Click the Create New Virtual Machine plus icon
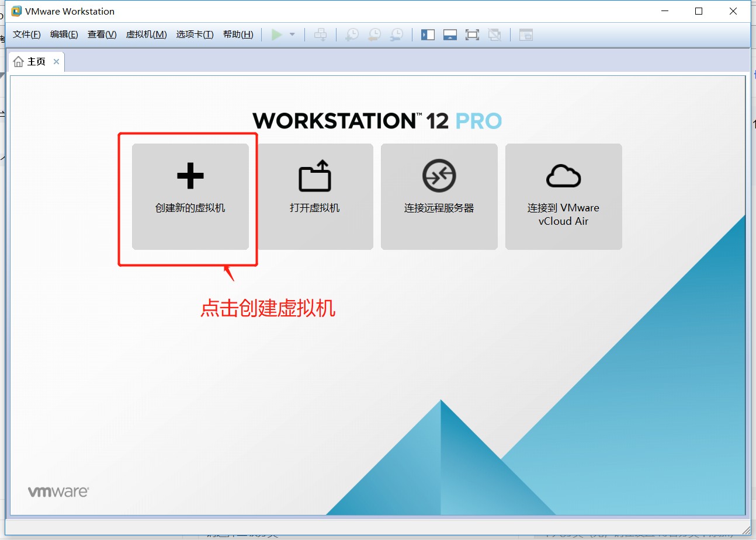 [x=190, y=175]
